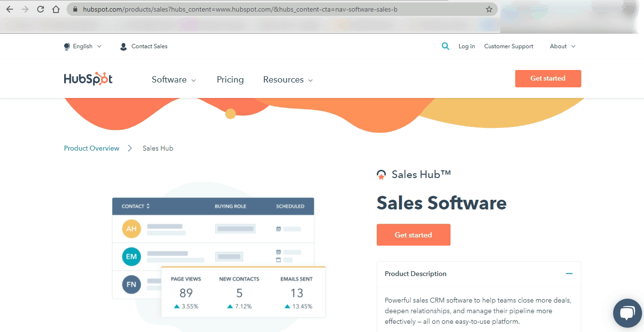Click the globe icon beside English
Image resolution: width=644 pixels, height=332 pixels.
click(x=67, y=46)
